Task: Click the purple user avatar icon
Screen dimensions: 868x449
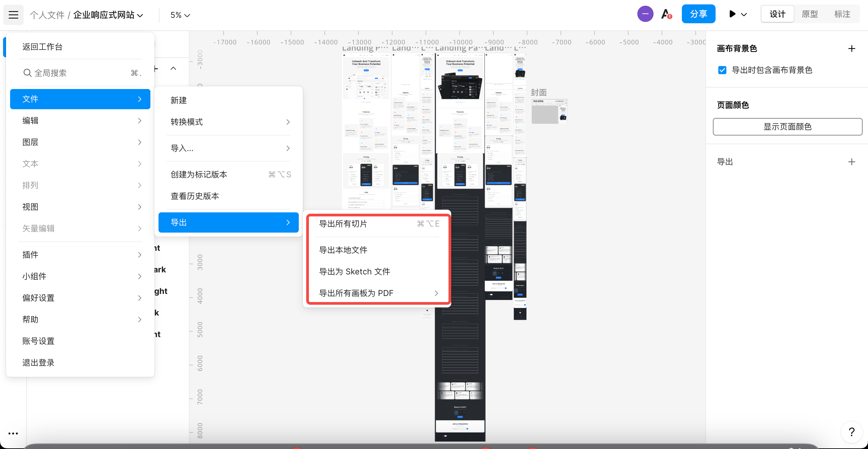Action: pyautogui.click(x=645, y=14)
